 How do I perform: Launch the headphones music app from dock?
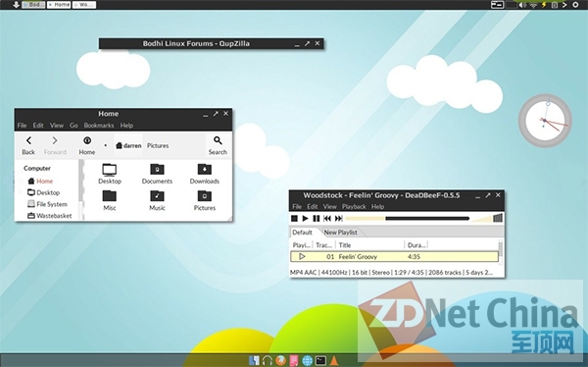[267, 361]
